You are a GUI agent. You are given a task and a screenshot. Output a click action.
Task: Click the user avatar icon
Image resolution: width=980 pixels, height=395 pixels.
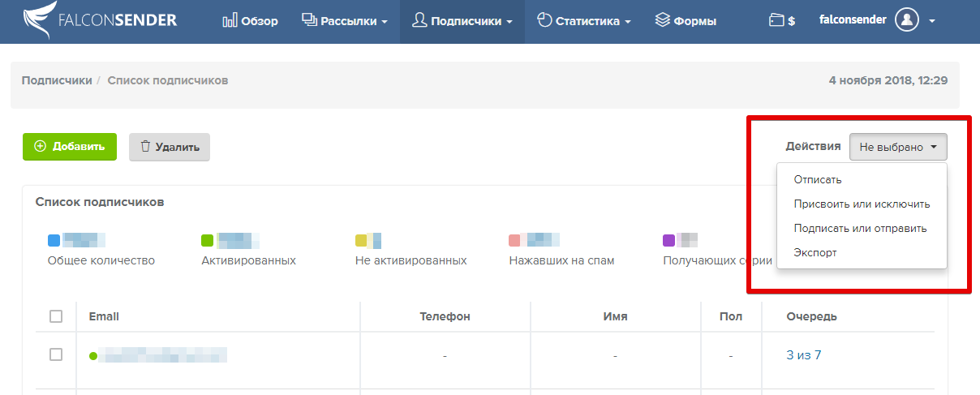[x=907, y=20]
